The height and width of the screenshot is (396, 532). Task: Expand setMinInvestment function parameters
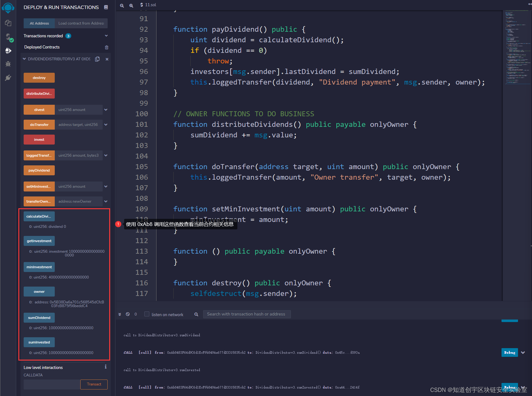[106, 186]
